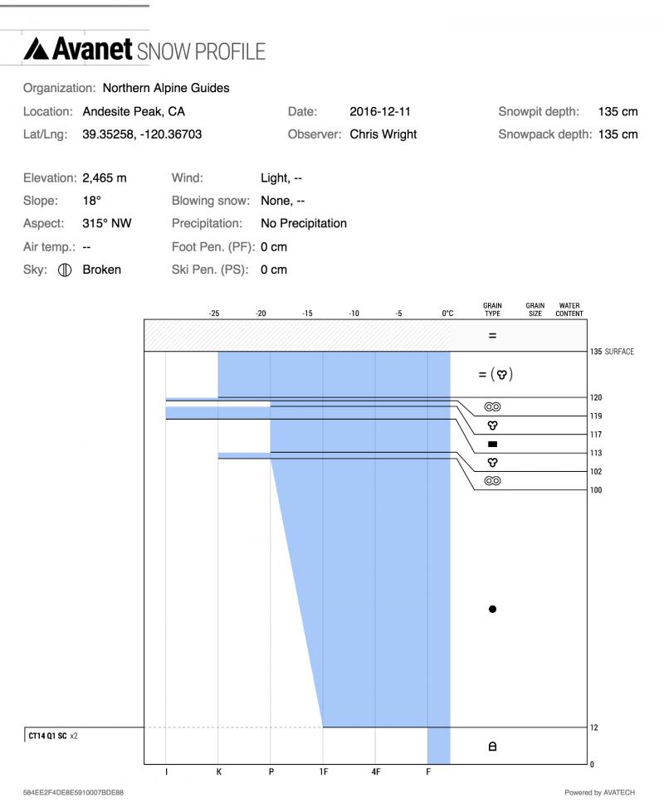Click the 0°C temperature axis label
The image size is (664, 812).
(447, 314)
